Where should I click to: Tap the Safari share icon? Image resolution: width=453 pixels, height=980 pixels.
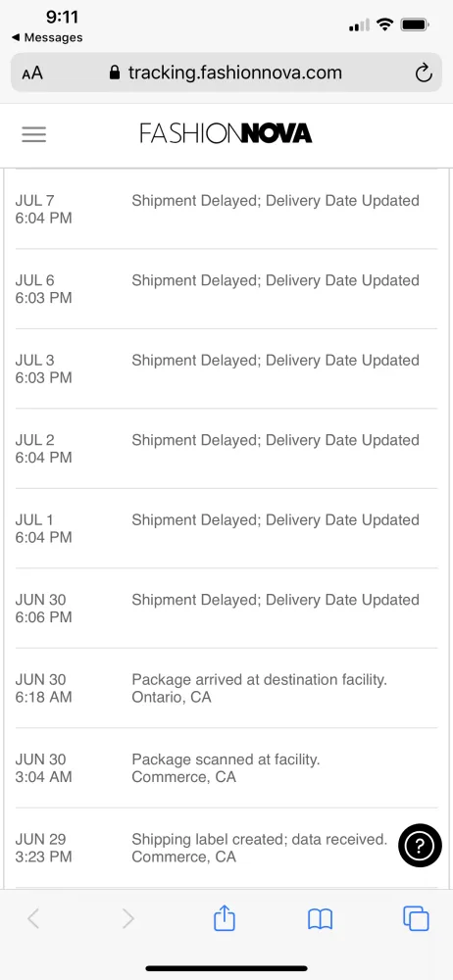point(224,919)
